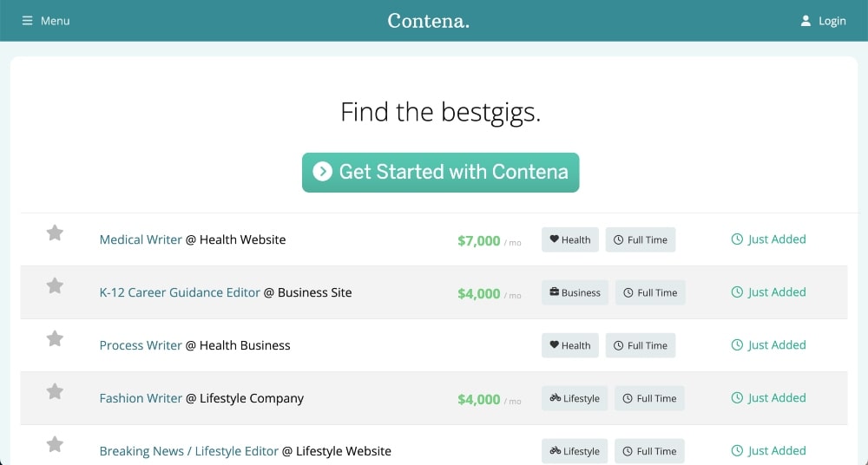
Task: Click the Get Started with Contena button
Action: click(x=440, y=172)
